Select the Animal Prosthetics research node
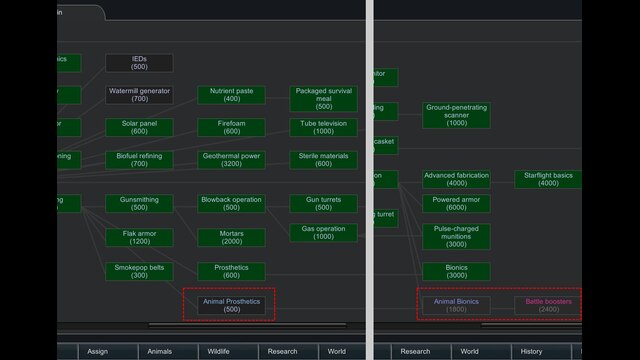 (231, 305)
